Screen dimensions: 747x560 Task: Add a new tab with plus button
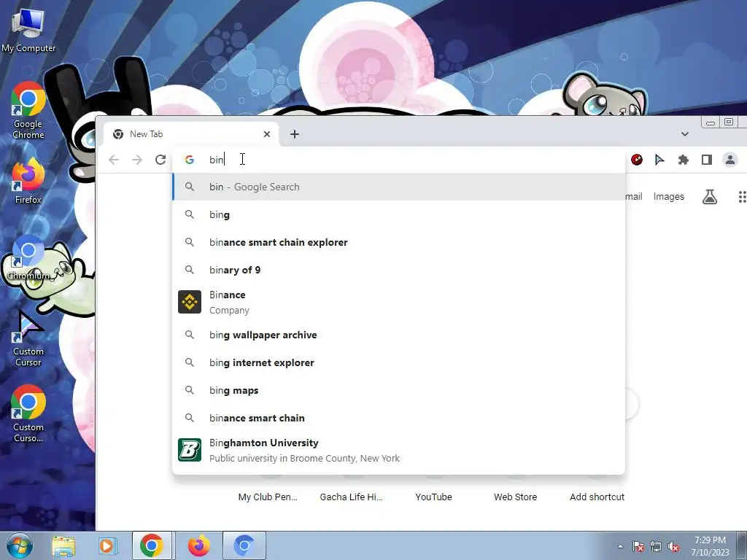pyautogui.click(x=295, y=134)
